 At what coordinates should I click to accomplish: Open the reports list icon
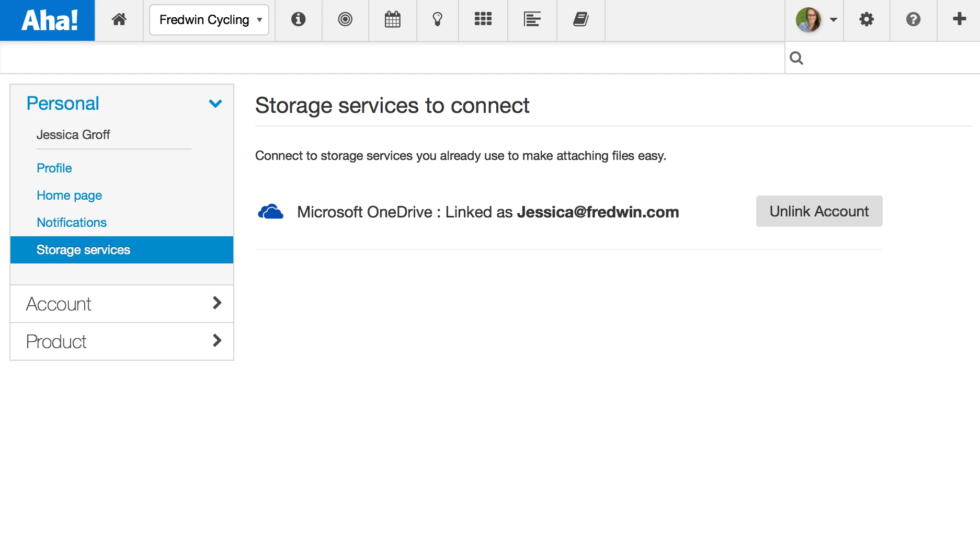coord(532,20)
